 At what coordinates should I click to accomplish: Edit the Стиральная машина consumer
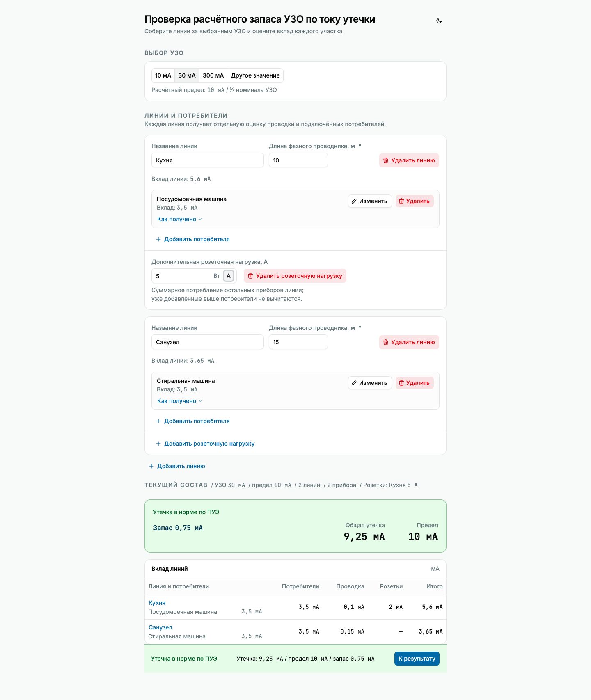point(370,383)
